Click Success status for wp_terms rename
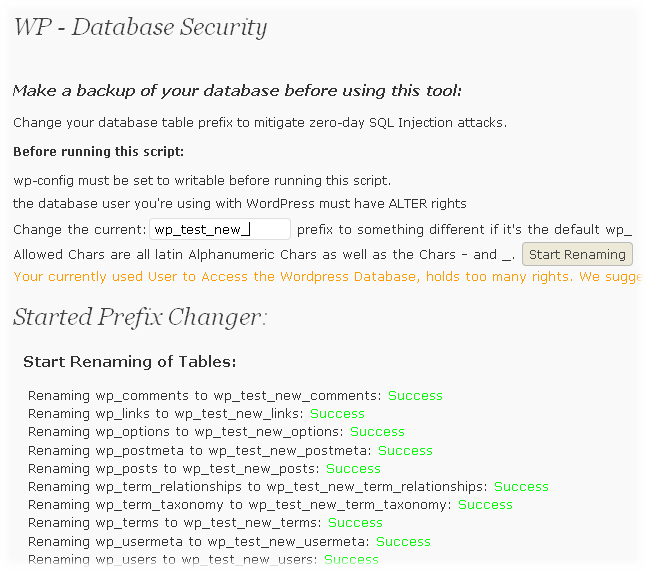The width and height of the screenshot is (647, 571). click(355, 523)
